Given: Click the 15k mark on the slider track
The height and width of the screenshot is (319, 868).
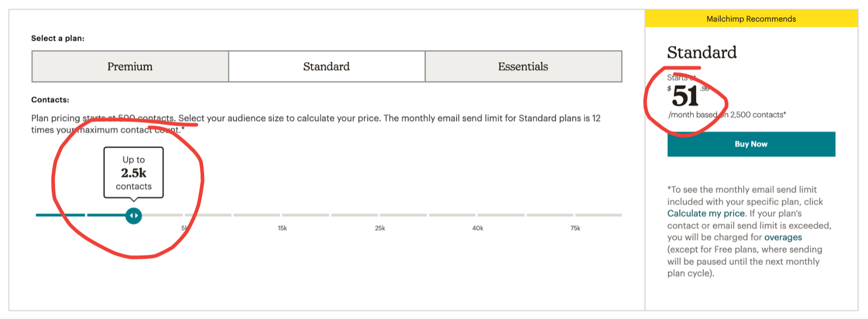Looking at the screenshot, I should (282, 228).
